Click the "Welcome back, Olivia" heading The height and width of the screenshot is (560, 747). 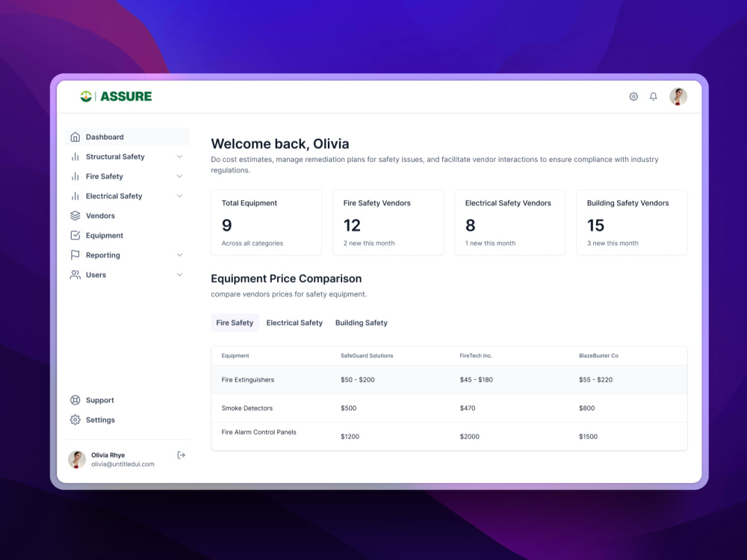(x=280, y=144)
